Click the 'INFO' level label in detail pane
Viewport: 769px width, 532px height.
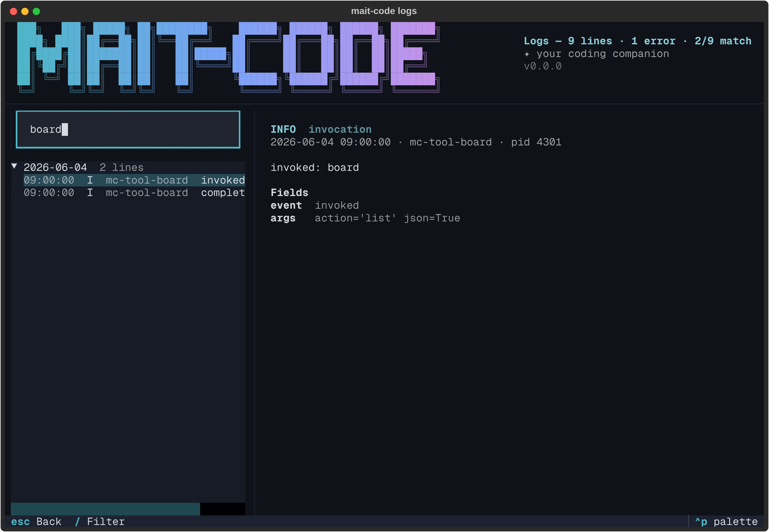[x=283, y=129]
